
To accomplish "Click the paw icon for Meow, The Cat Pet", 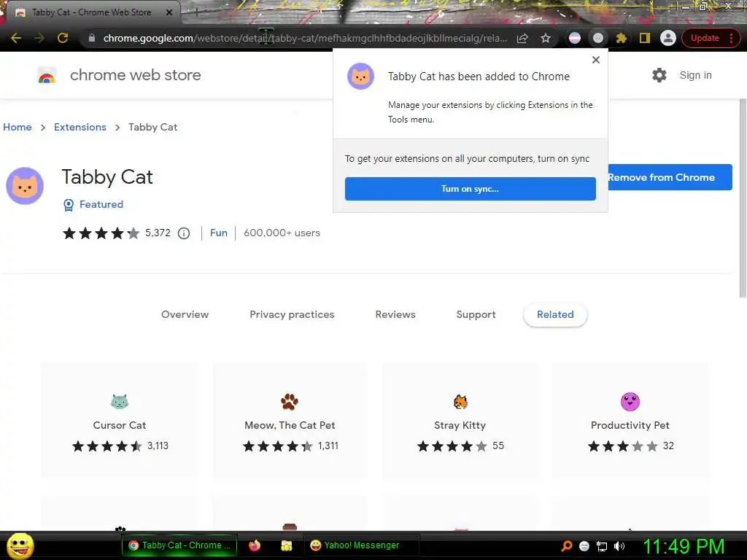I will pyautogui.click(x=290, y=402).
